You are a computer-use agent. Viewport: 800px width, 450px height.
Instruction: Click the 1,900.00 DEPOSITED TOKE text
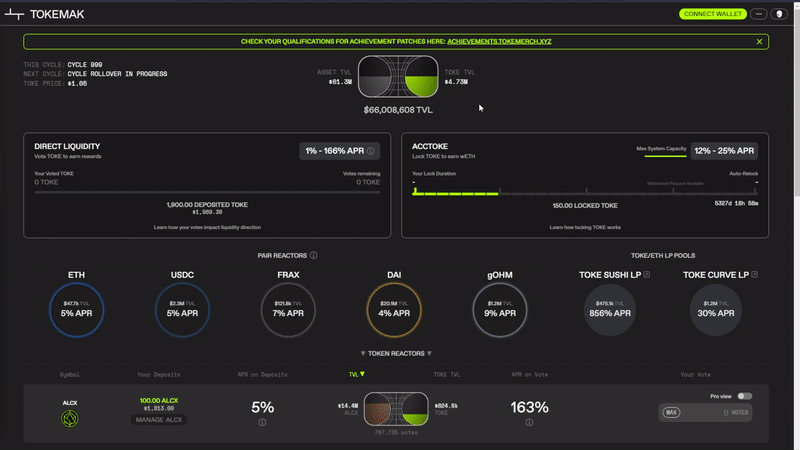(x=207, y=205)
